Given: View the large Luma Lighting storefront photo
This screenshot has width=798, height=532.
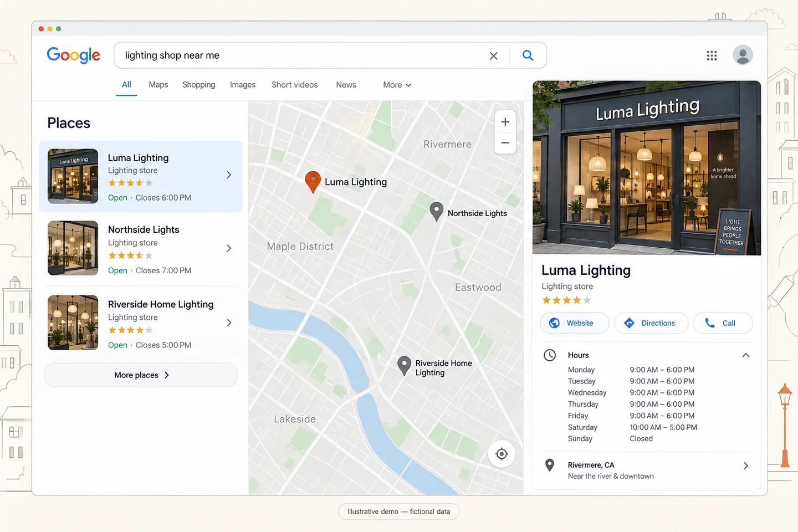Looking at the screenshot, I should click(x=647, y=168).
